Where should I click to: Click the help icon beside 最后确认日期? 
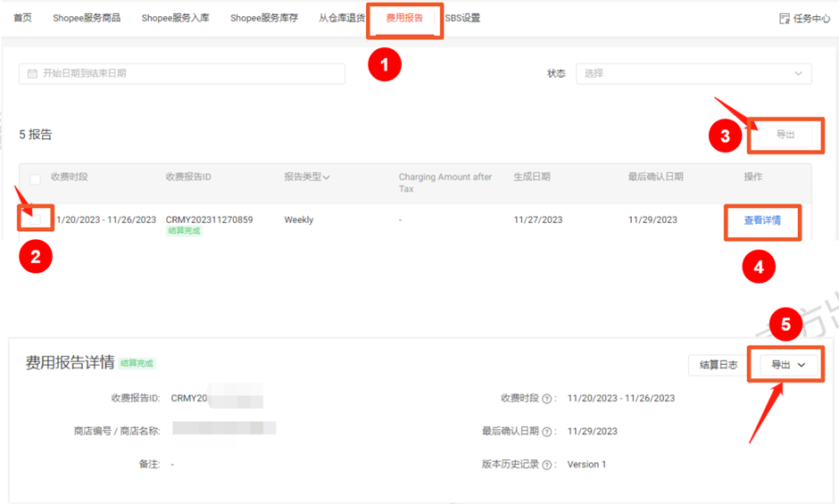pyautogui.click(x=547, y=432)
